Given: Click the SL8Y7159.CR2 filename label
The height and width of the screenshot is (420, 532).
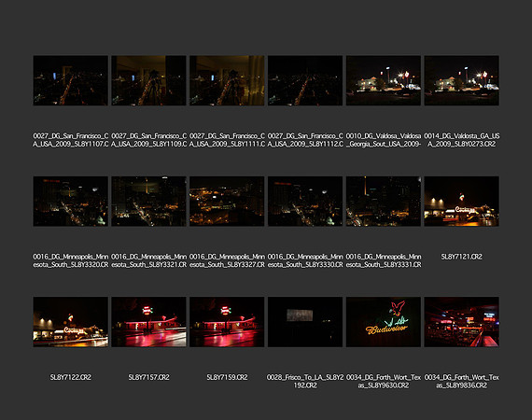Looking at the screenshot, I should tap(227, 377).
